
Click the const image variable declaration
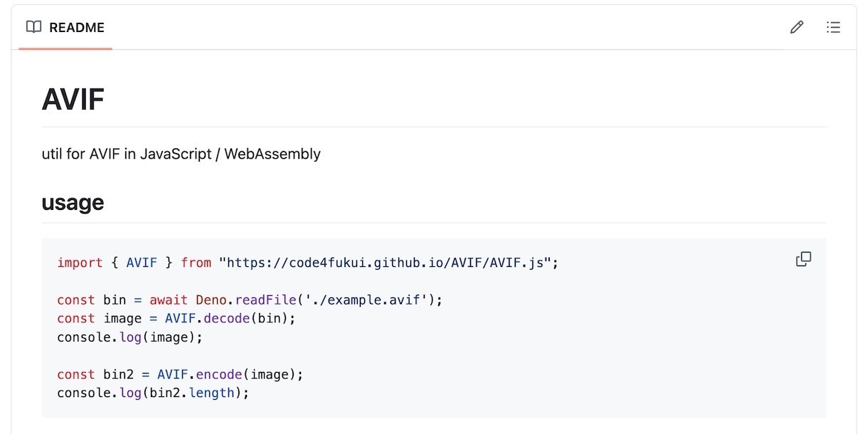coord(100,318)
